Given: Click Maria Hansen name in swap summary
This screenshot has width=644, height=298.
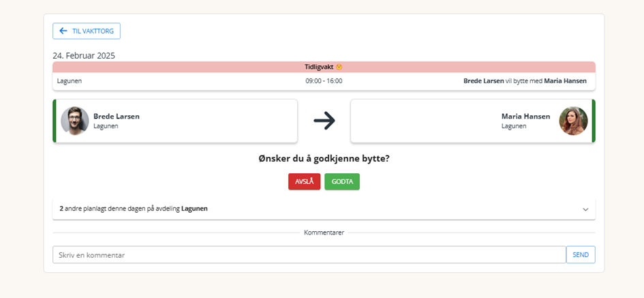Looking at the screenshot, I should tap(565, 81).
